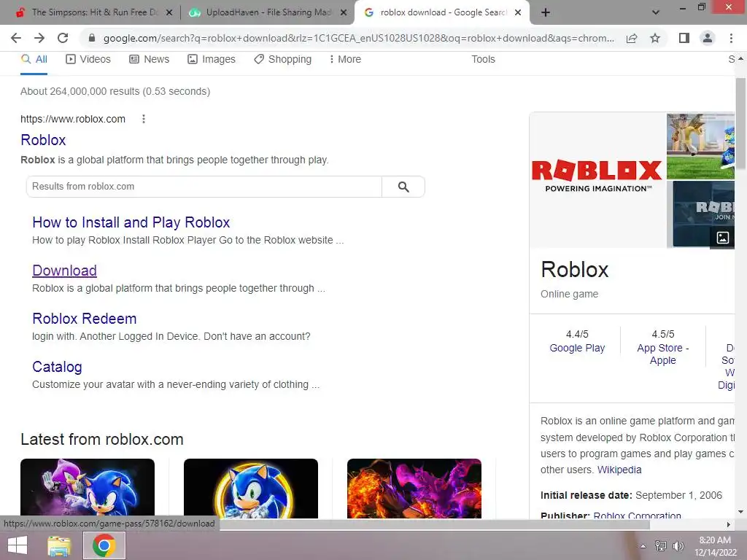Close The Simpsons Hit & Run tab
This screenshot has height=560, width=747.
click(x=169, y=13)
